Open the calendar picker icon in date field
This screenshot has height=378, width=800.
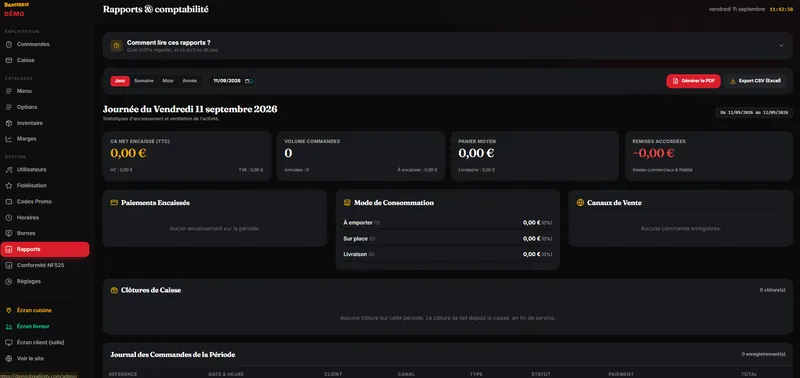pyautogui.click(x=247, y=81)
